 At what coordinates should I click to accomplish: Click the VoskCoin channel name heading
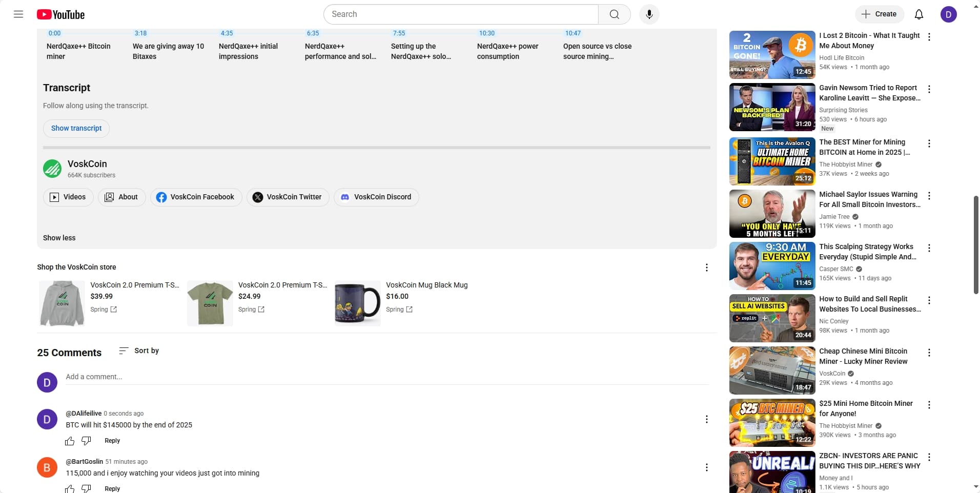coord(87,164)
